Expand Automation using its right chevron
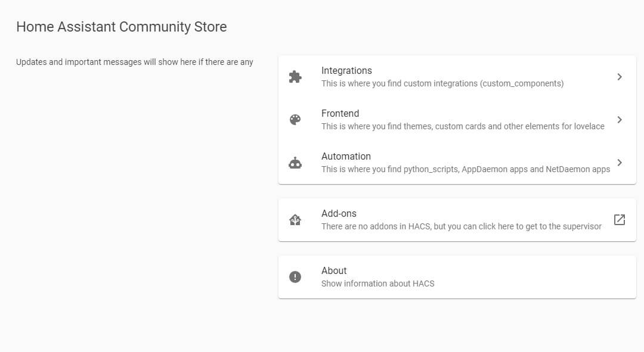644x352 pixels. click(x=620, y=163)
